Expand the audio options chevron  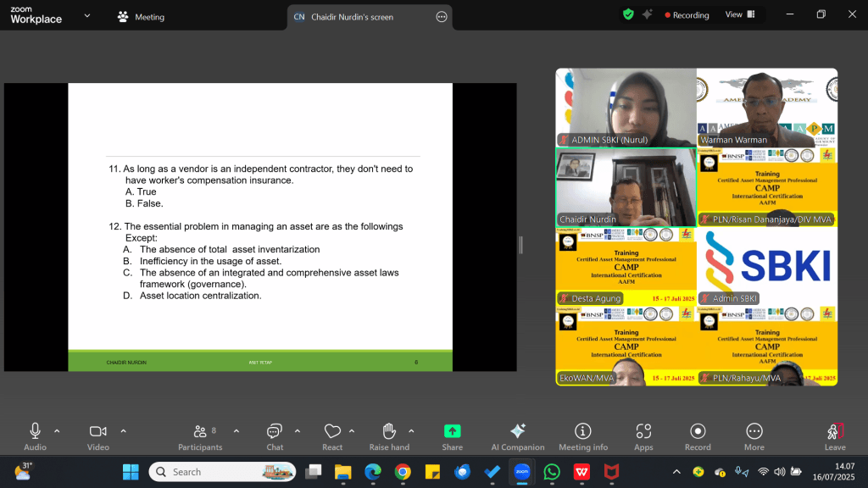click(x=57, y=431)
